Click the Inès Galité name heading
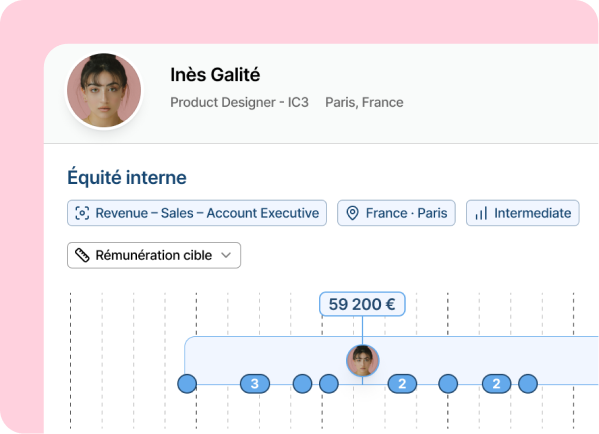This screenshot has height=434, width=599. tap(215, 74)
